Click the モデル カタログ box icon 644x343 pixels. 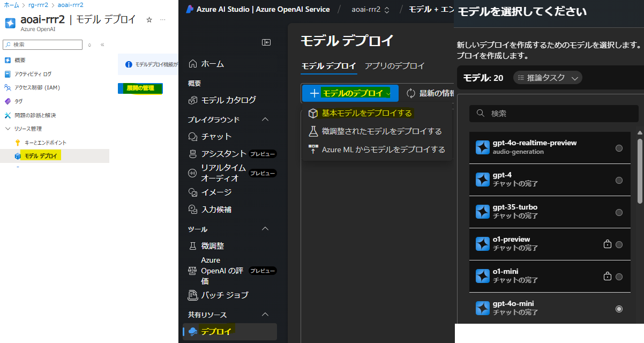click(193, 100)
